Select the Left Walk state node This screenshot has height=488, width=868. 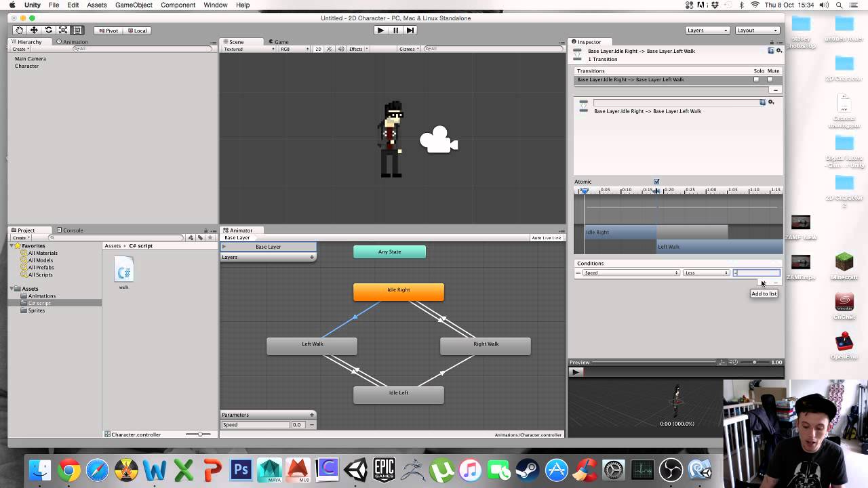click(312, 346)
